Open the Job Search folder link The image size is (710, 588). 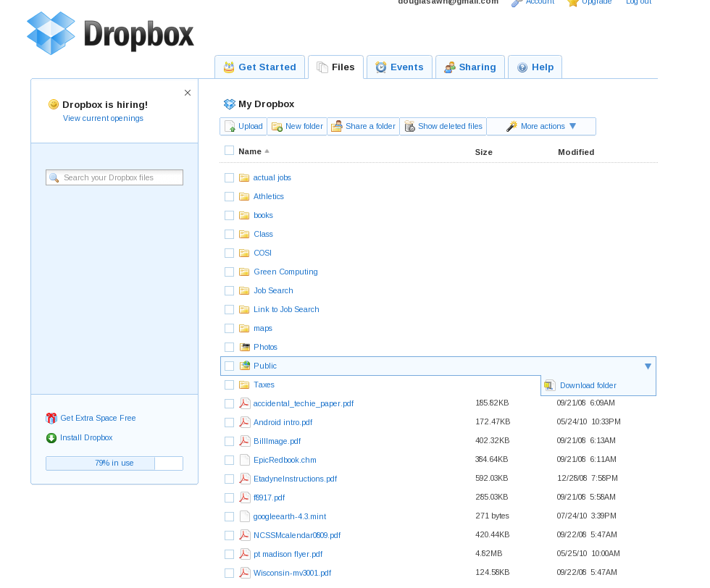point(273,290)
